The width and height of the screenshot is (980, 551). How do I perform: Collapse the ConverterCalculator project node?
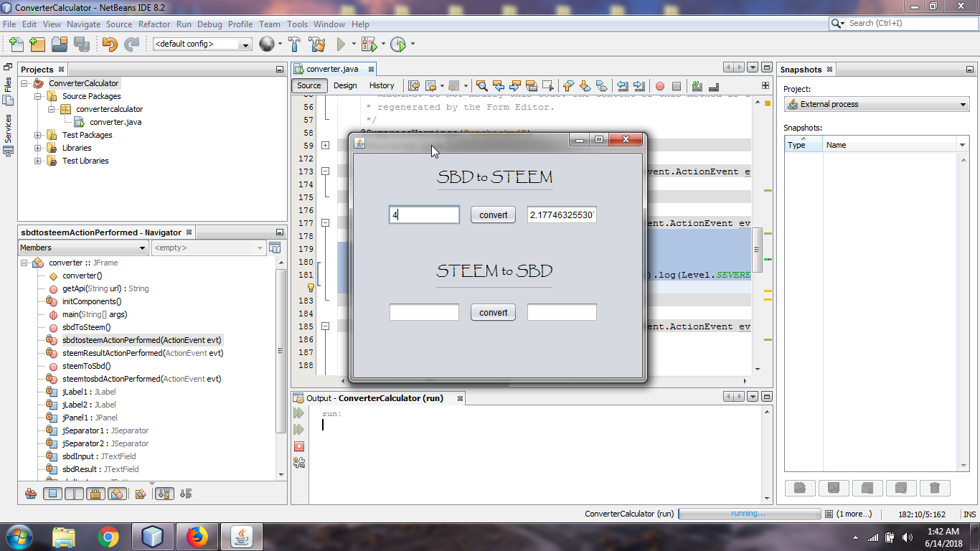(25, 83)
